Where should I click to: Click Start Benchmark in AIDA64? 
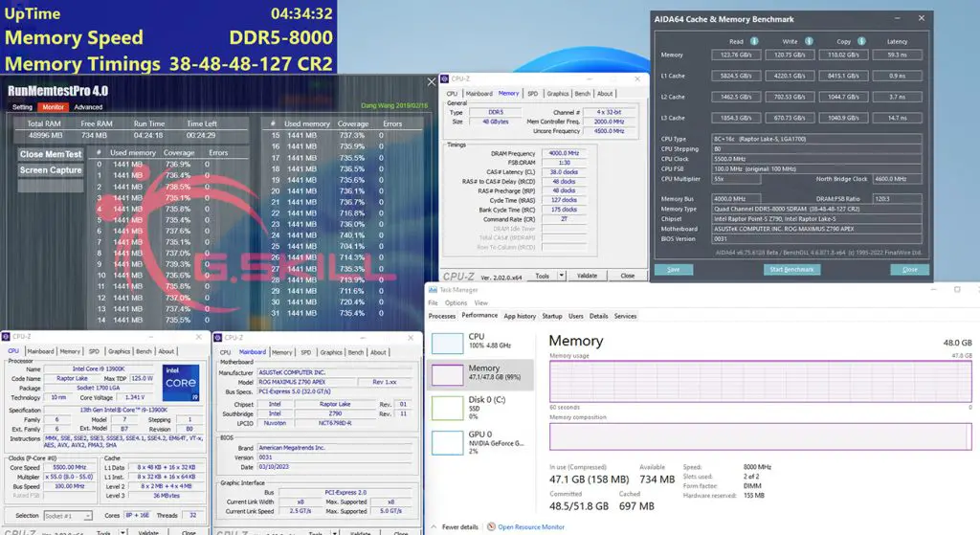click(791, 269)
